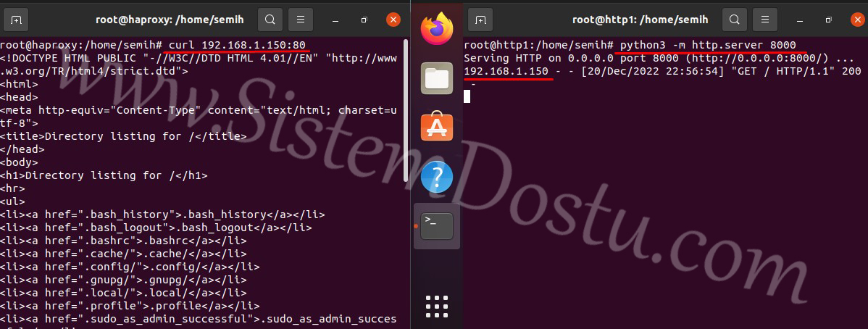Click the haproxy window title text

click(170, 20)
